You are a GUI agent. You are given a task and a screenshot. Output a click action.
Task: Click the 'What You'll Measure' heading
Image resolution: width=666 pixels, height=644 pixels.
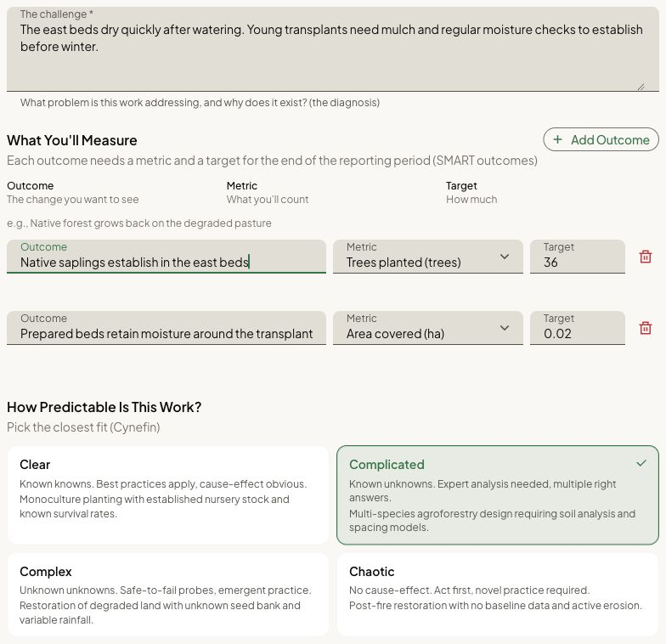[x=71, y=140]
